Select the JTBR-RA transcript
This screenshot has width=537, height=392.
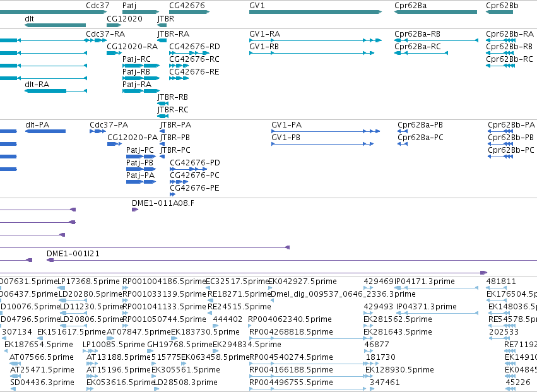162,40
